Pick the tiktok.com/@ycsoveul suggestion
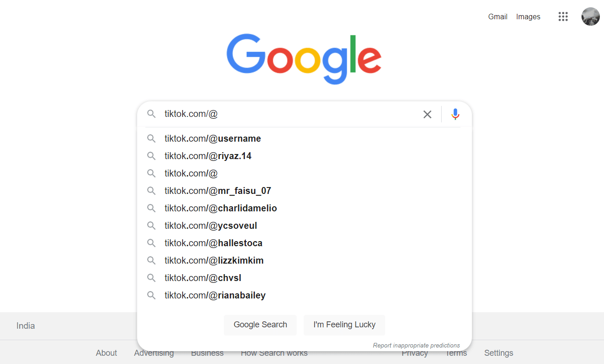The width and height of the screenshot is (604, 364). click(305, 226)
